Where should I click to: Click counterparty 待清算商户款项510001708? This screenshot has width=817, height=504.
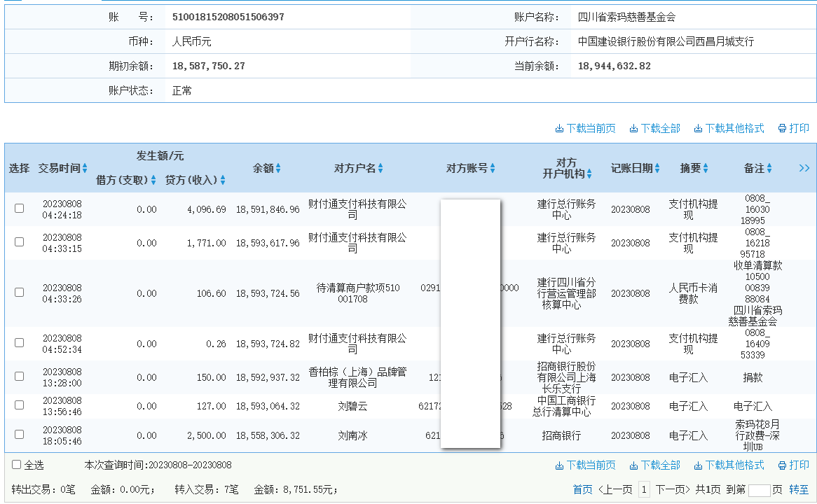pos(357,293)
